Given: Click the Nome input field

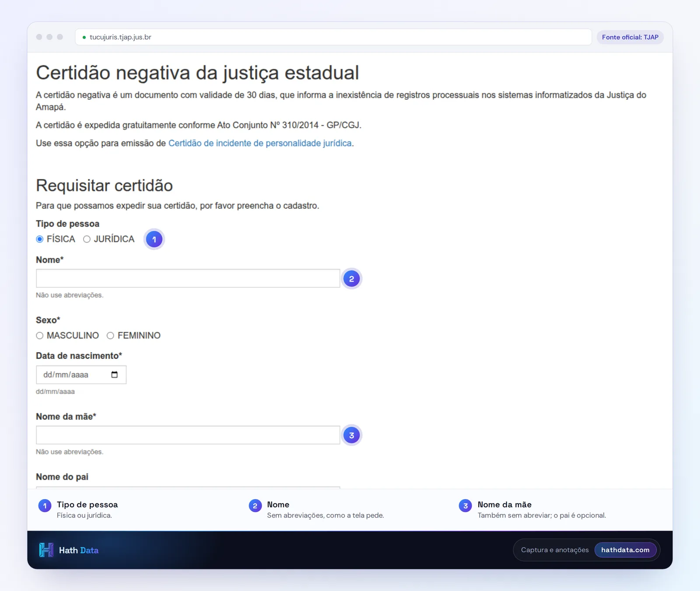Looking at the screenshot, I should click(188, 278).
